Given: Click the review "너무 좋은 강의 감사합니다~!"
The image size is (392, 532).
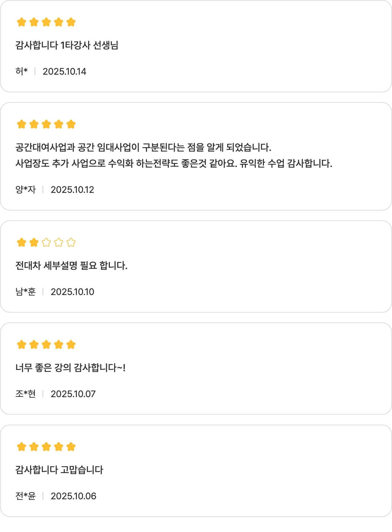Looking at the screenshot, I should click(x=70, y=368).
